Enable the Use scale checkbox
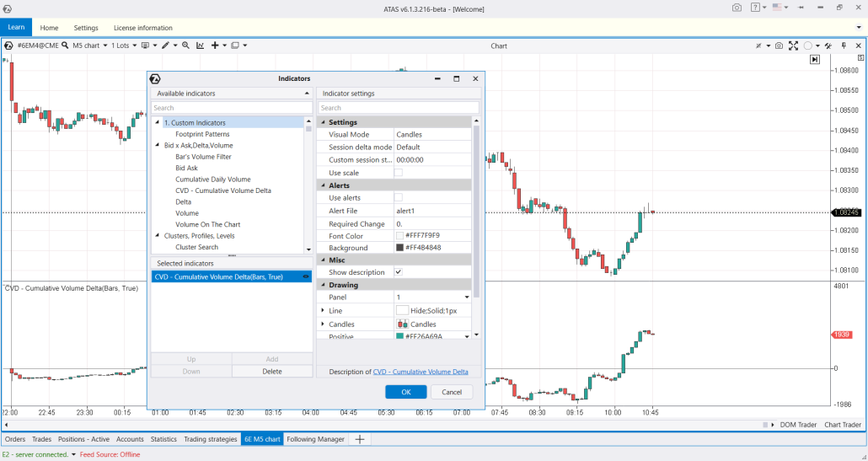The height and width of the screenshot is (461, 868). (399, 173)
